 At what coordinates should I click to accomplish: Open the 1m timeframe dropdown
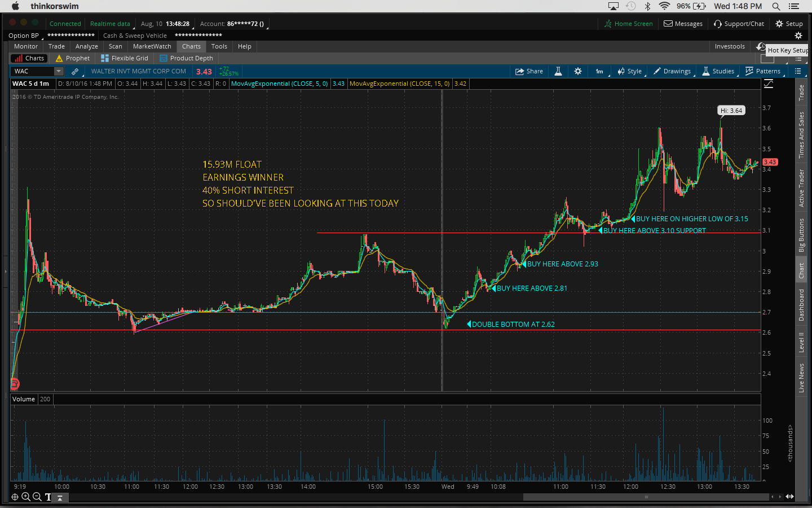pos(600,71)
